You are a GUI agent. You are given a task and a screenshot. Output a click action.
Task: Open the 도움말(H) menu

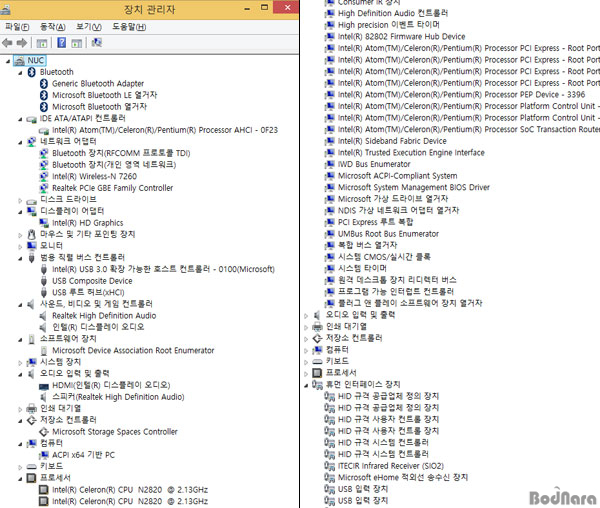tap(129, 27)
